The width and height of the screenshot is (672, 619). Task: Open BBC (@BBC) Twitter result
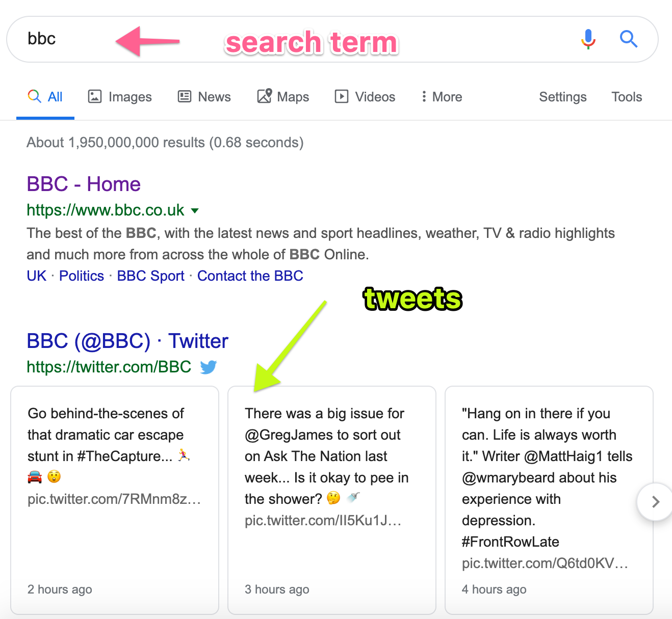coord(127,341)
